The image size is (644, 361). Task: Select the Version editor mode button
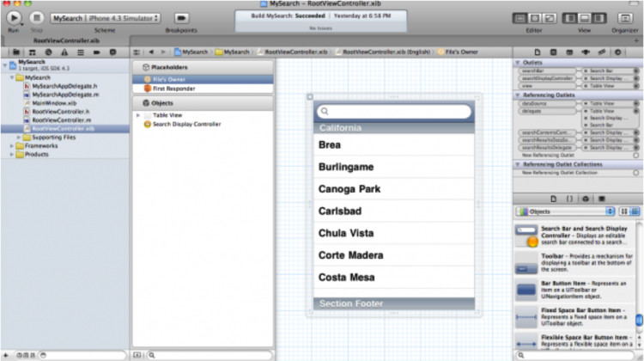pos(550,19)
